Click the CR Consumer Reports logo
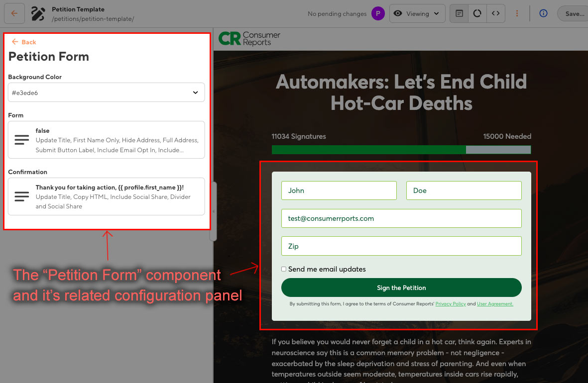This screenshot has height=383, width=588. 249,38
